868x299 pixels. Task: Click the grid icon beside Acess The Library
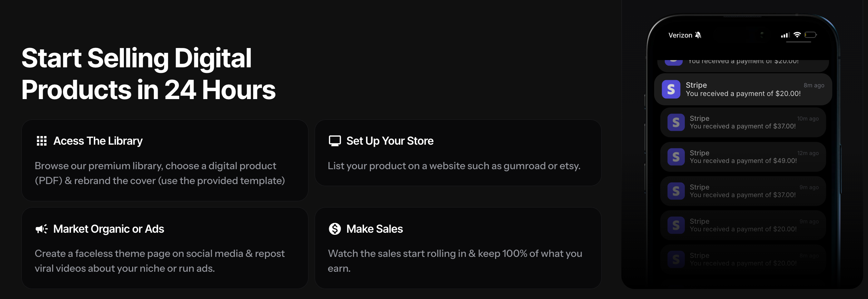click(x=42, y=141)
